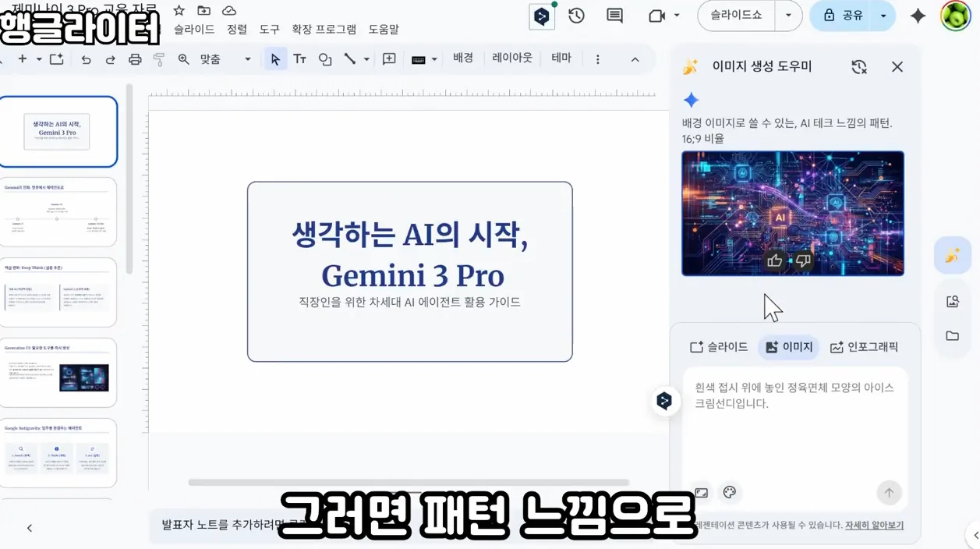
Task: Expand the line tool dropdown arrow
Action: (366, 59)
